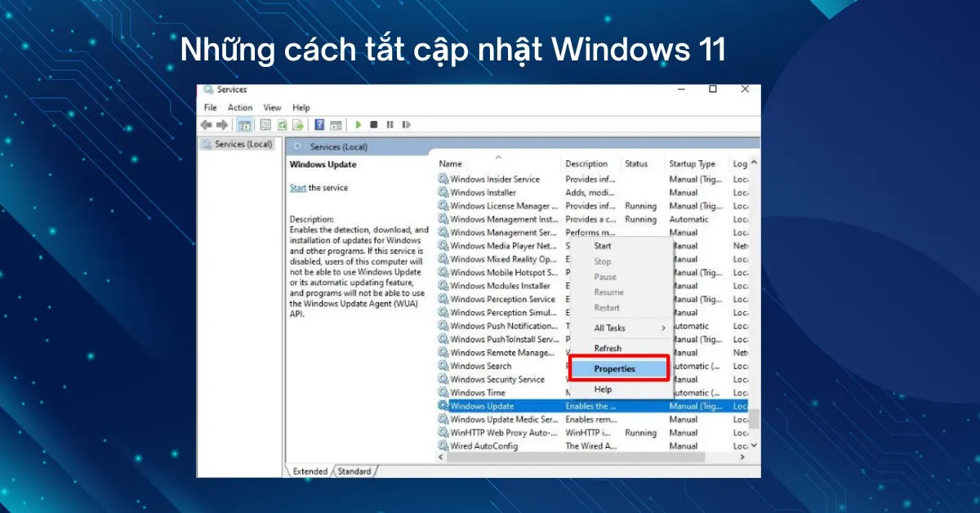
Task: Click the Forward arrow in the toolbar
Action: pos(220,125)
